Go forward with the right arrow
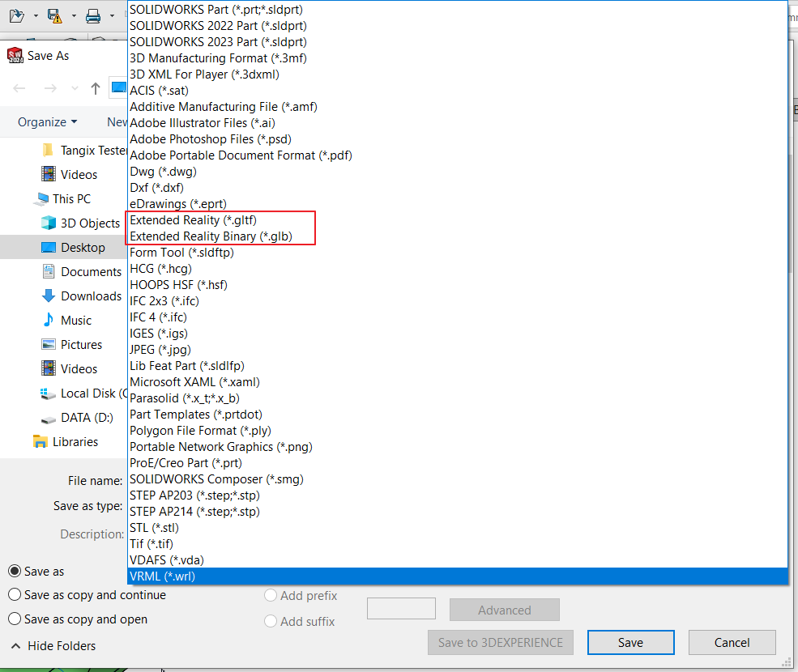The image size is (798, 672). (x=50, y=88)
